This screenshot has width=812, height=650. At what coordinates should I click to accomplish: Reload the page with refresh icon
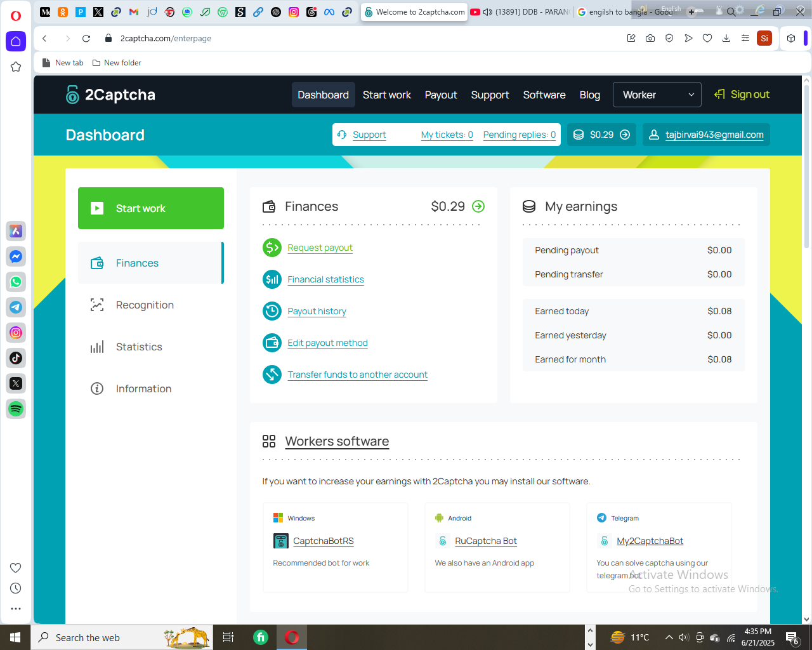[86, 38]
